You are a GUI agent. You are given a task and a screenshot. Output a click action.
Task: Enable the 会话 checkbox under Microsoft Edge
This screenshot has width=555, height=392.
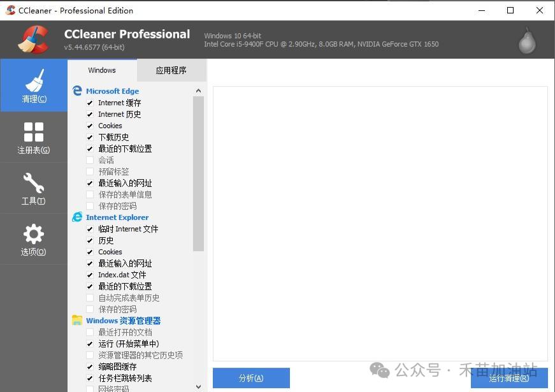coord(90,160)
